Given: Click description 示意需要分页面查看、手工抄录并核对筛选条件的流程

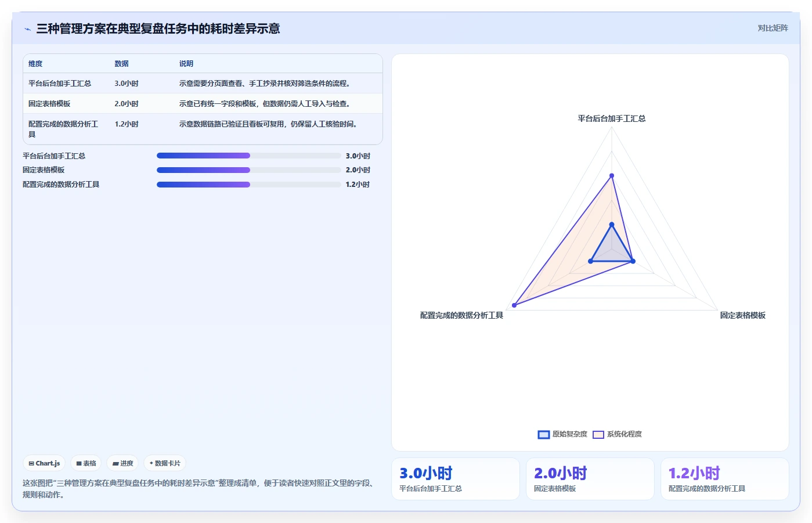Looking at the screenshot, I should (x=265, y=84).
